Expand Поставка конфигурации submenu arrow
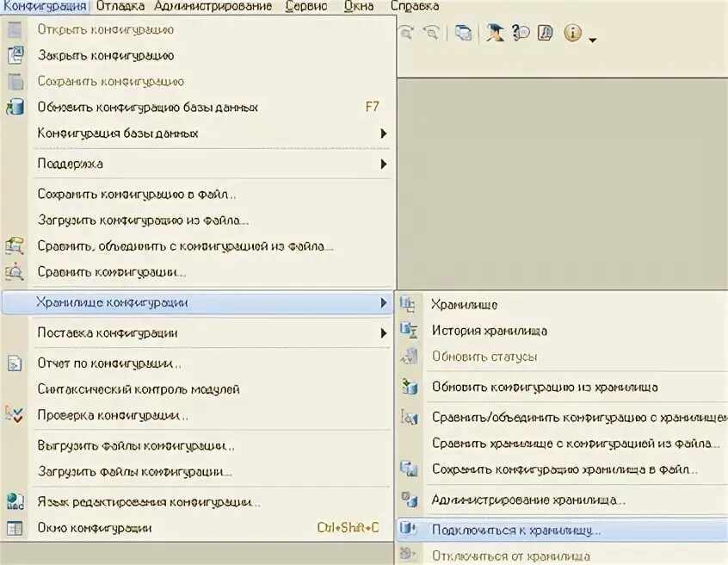728x565 pixels. [384, 333]
